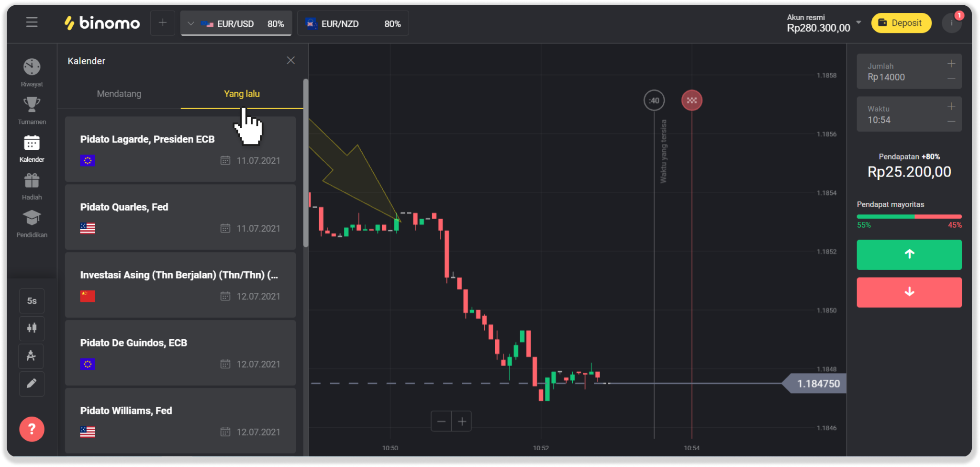Select the pencil drawing tool
The image size is (980, 467).
pyautogui.click(x=32, y=384)
